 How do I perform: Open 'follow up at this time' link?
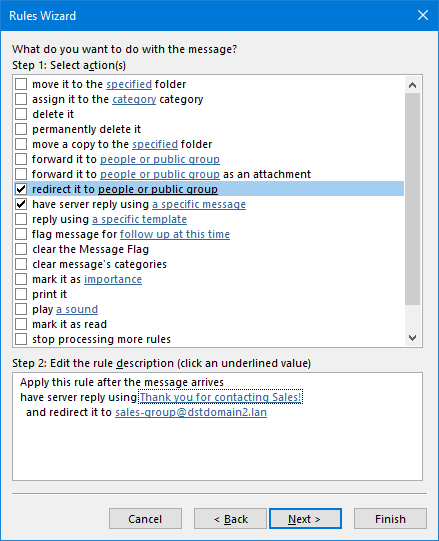tap(175, 234)
